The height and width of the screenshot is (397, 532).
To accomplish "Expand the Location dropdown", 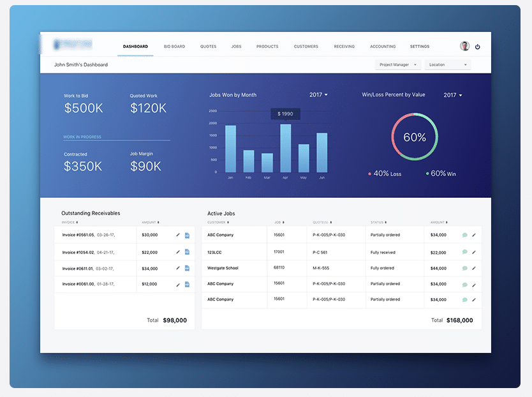I will pyautogui.click(x=448, y=64).
